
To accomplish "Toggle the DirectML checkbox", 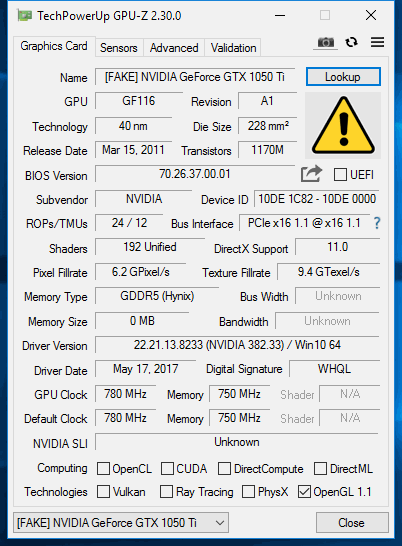I will (320, 469).
